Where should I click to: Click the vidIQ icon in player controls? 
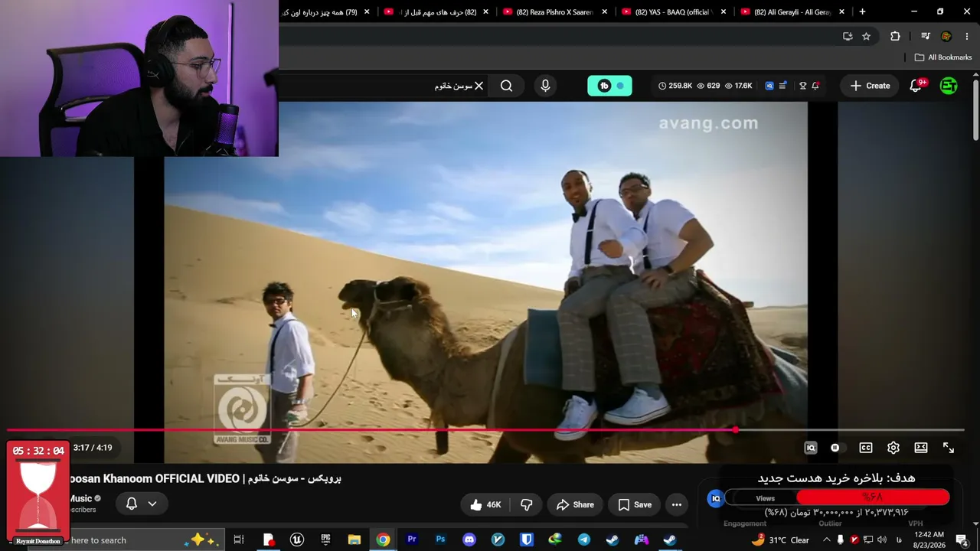pos(811,448)
